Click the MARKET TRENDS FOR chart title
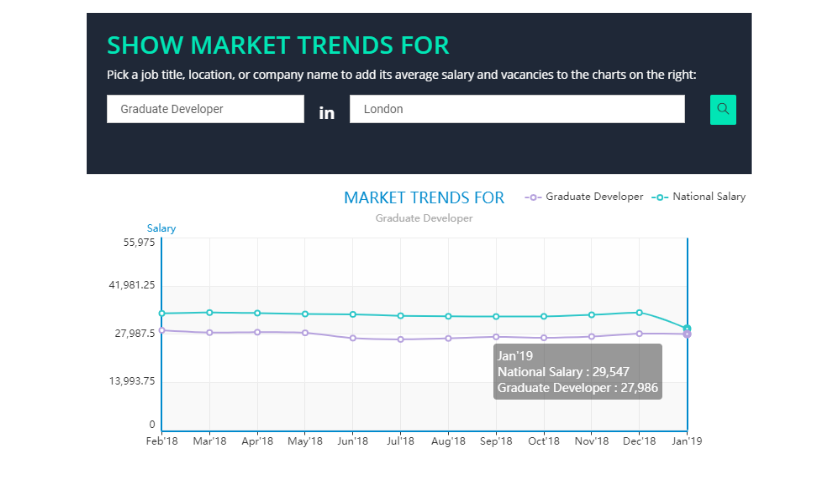The height and width of the screenshot is (480, 830). tap(424, 197)
